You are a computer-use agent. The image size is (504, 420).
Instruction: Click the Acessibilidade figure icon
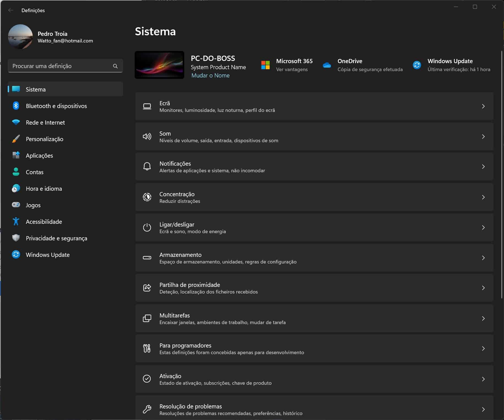pyautogui.click(x=16, y=221)
